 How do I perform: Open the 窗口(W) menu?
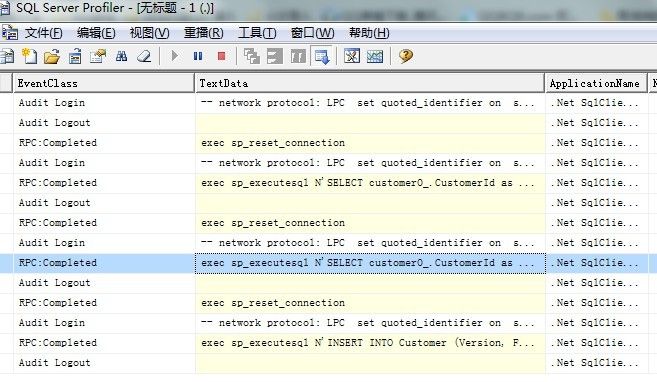pos(313,33)
